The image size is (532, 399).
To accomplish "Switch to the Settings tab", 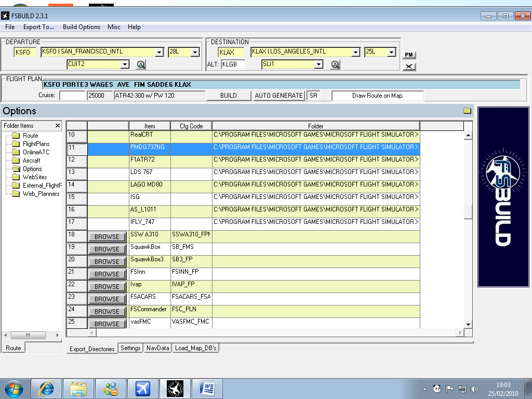I will click(130, 348).
